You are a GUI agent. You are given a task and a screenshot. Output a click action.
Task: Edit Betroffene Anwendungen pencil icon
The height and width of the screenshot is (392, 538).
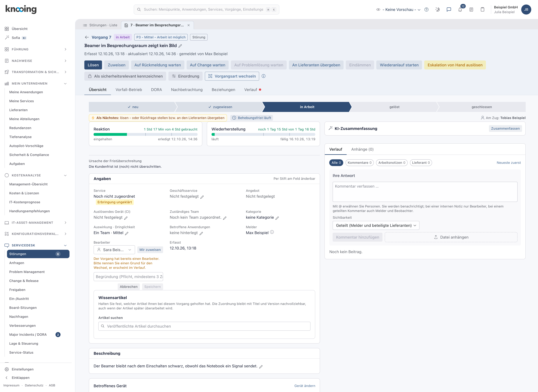[x=201, y=233]
